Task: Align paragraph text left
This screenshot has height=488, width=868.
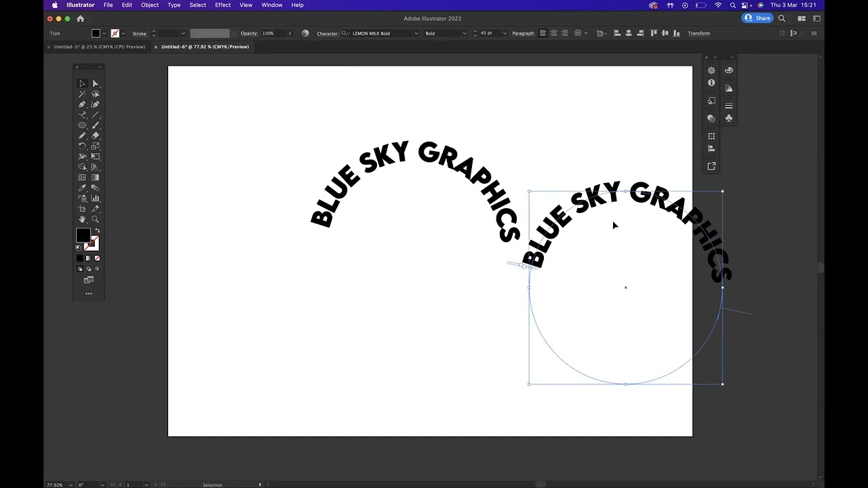Action: (542, 33)
